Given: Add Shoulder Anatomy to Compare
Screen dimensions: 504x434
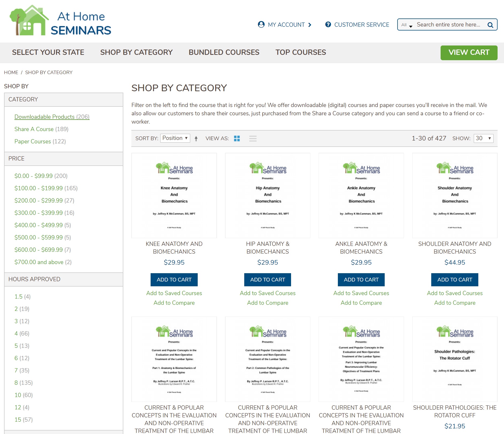Looking at the screenshot, I should [x=455, y=303].
